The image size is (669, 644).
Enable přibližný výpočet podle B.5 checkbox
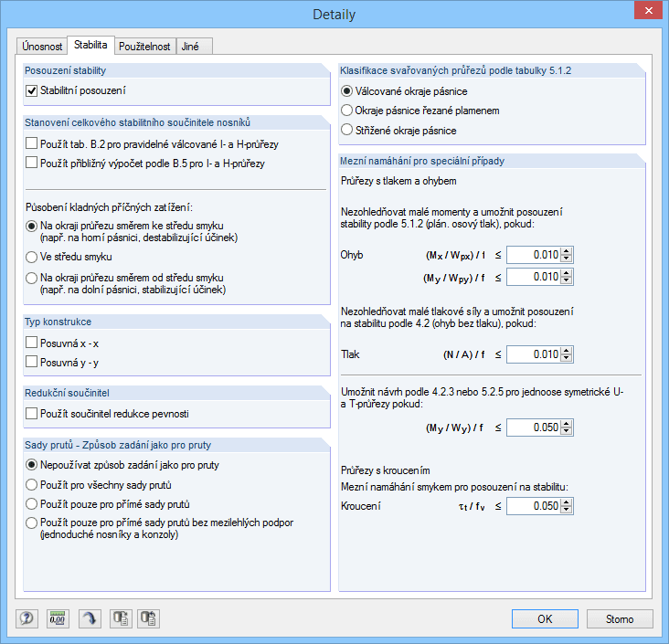(x=32, y=163)
